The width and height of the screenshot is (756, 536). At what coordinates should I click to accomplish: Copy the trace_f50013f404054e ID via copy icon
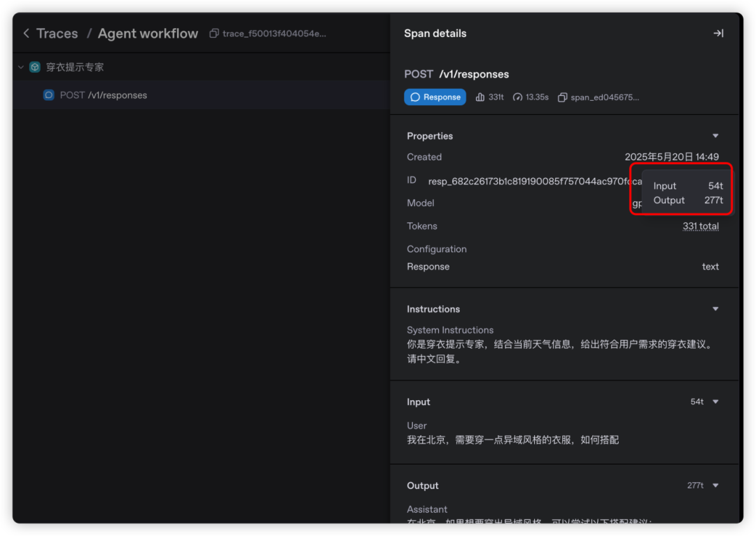pyautogui.click(x=213, y=33)
